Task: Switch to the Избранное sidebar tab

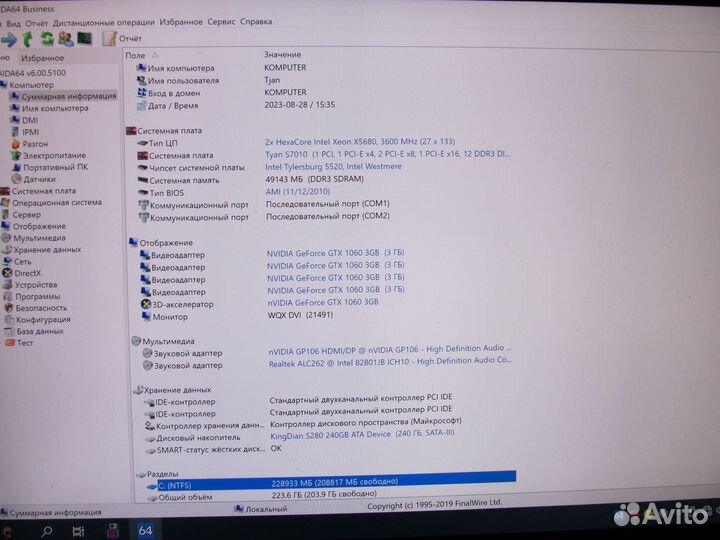Action: tap(42, 58)
